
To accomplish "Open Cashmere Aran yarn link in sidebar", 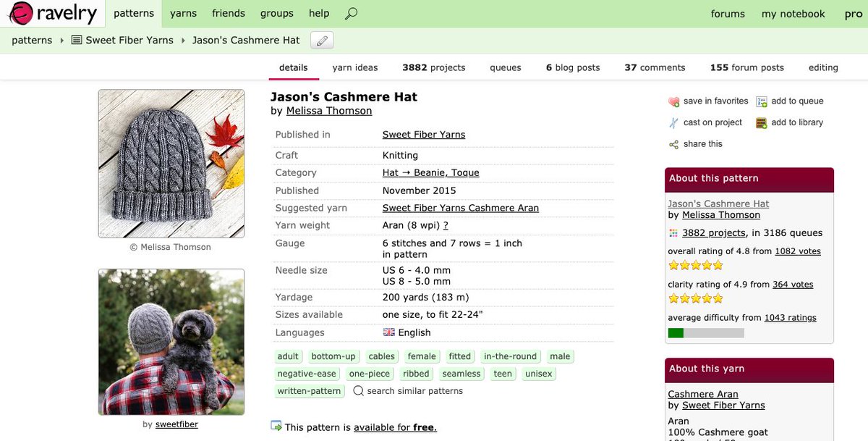I will [703, 395].
